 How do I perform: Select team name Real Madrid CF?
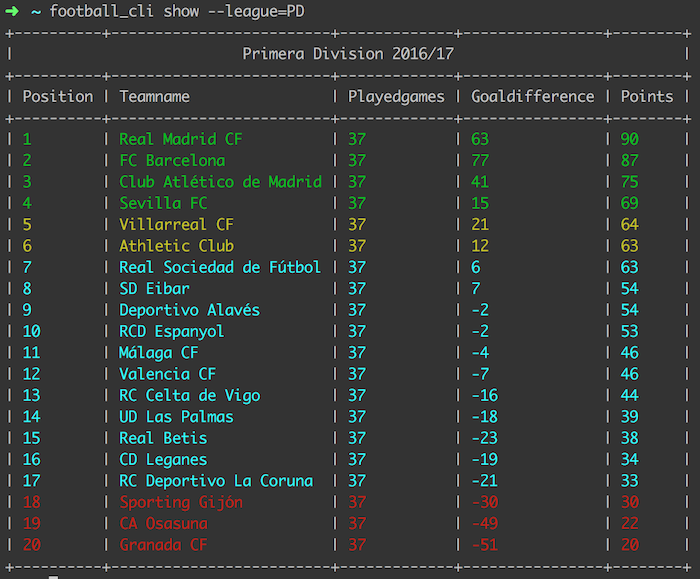(181, 139)
